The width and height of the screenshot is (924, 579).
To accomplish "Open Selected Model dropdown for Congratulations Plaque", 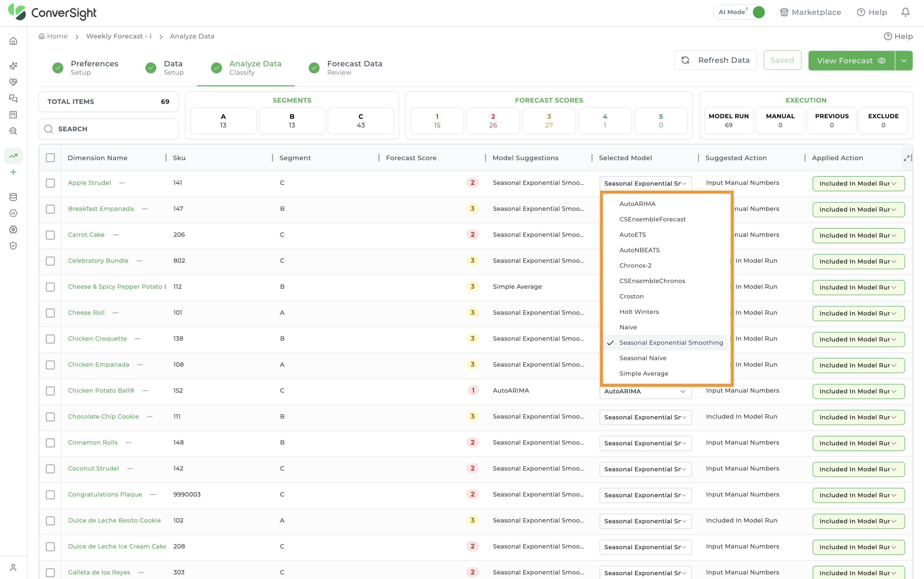I will point(646,495).
